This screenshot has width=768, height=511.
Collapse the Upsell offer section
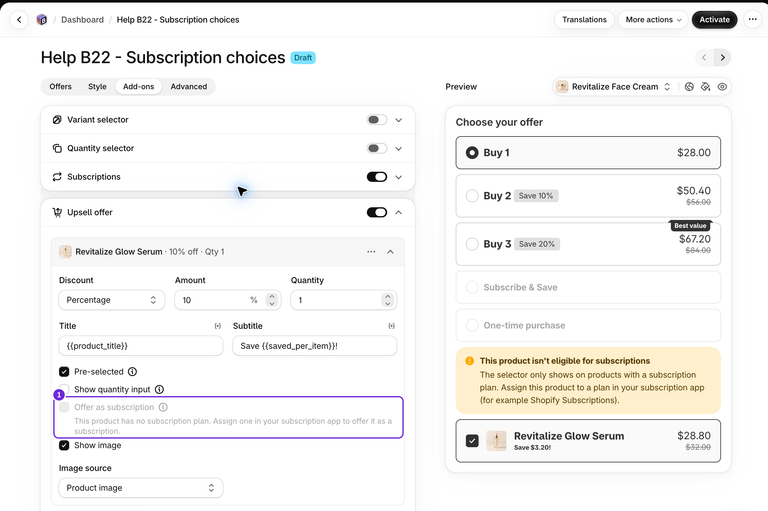pos(399,212)
